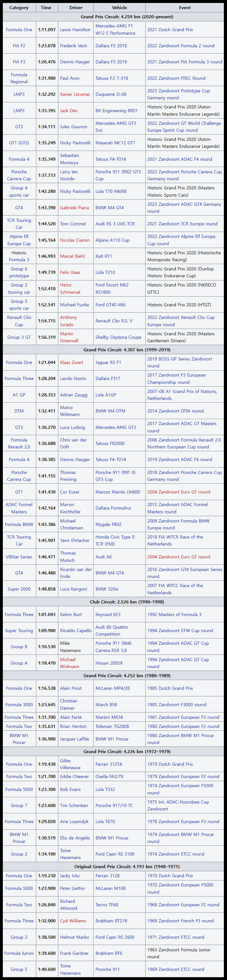Open Shelby Daytona Coupe link

pos(119,337)
